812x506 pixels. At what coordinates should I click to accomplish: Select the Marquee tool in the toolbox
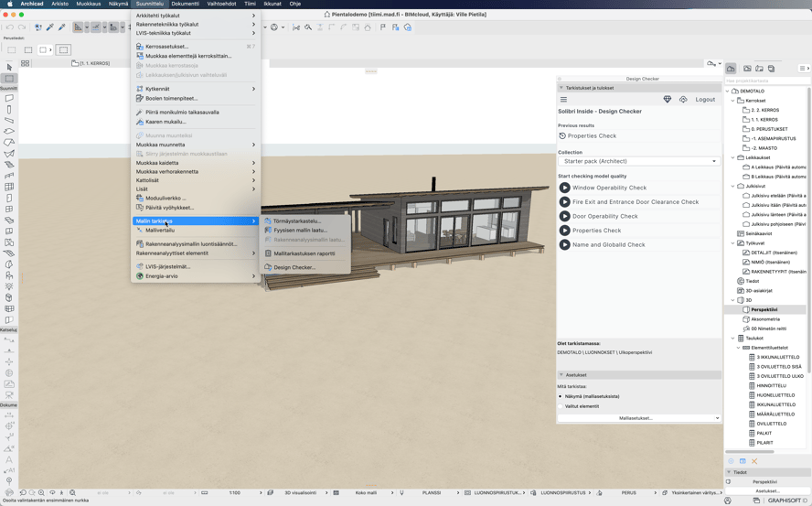(x=9, y=79)
